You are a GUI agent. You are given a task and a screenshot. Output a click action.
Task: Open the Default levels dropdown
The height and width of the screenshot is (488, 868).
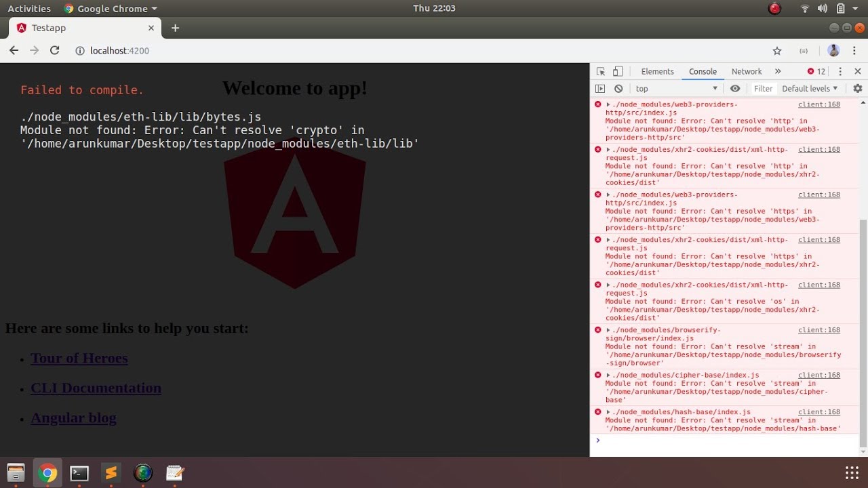pyautogui.click(x=810, y=88)
